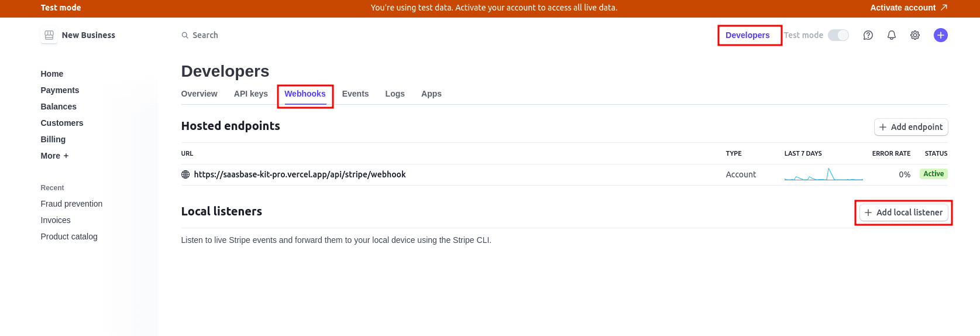
Task: Open the saasbase-kit-pro webhook endpoint URL
Action: click(300, 174)
